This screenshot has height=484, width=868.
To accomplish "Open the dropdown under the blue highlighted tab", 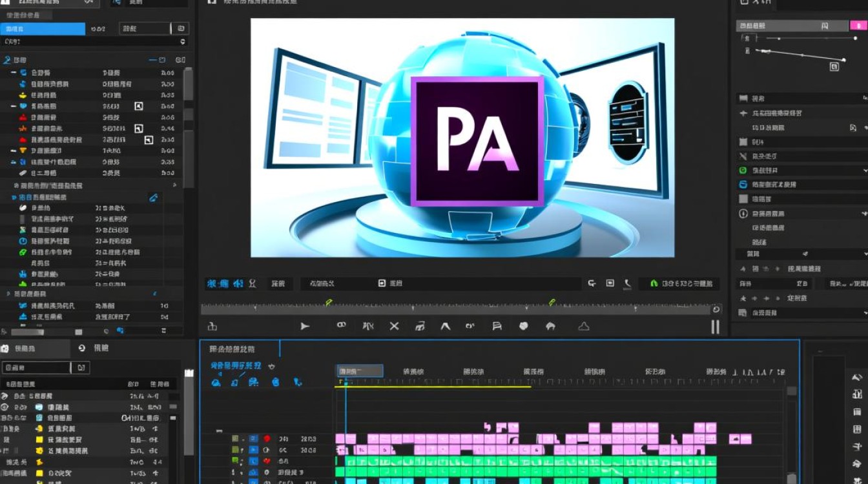I will coord(94,41).
